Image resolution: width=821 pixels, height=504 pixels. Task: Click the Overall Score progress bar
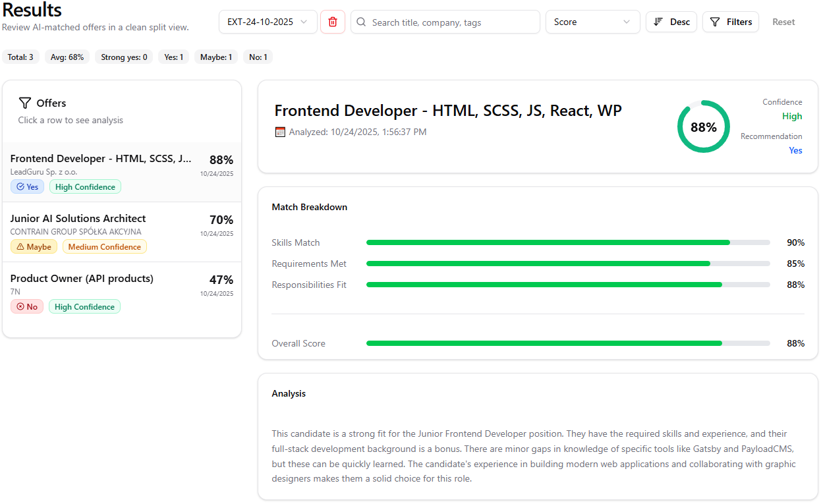point(568,343)
